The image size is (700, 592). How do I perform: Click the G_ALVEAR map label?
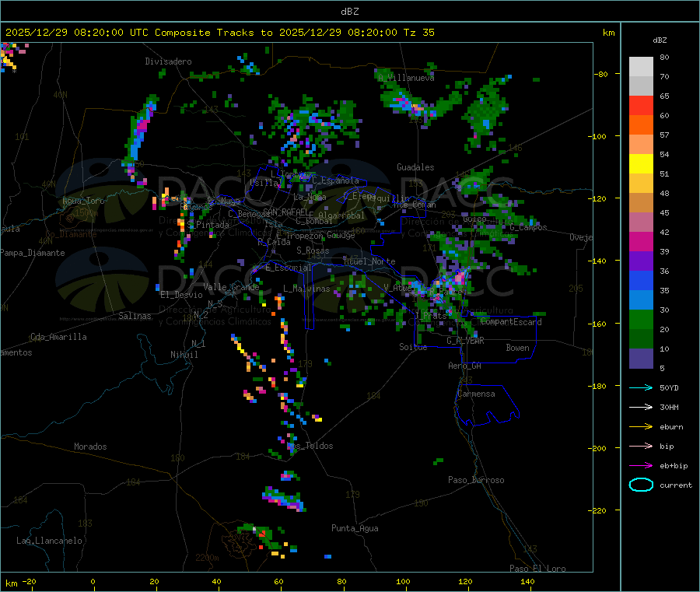pyautogui.click(x=465, y=341)
